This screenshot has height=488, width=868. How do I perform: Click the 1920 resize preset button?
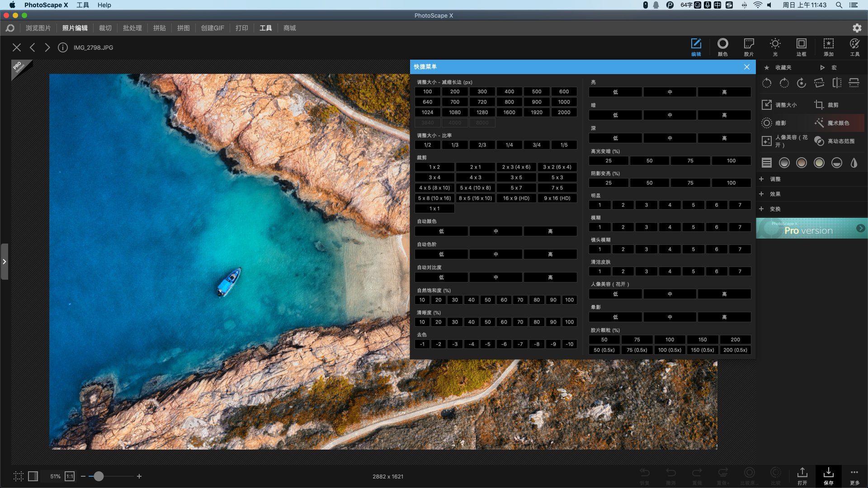[537, 113]
